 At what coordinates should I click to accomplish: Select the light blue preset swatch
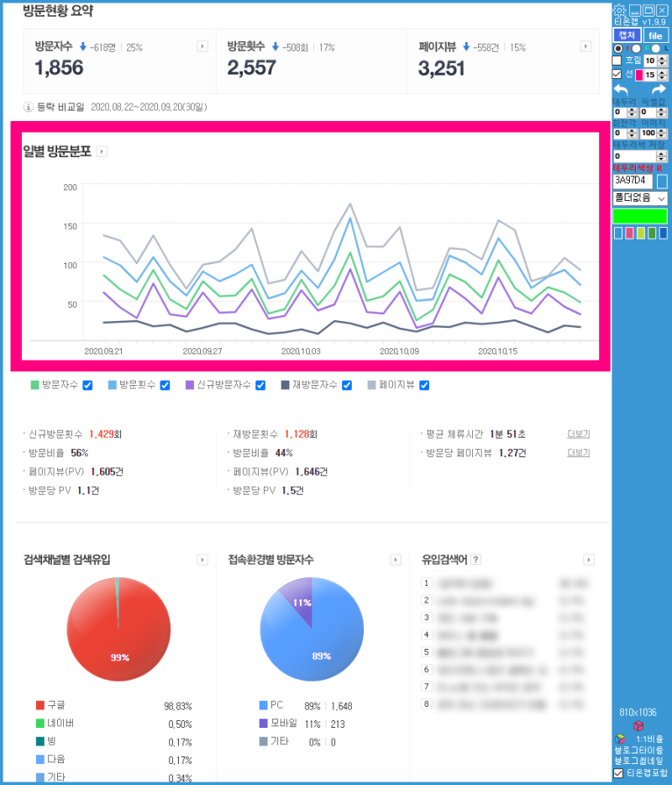pyautogui.click(x=618, y=233)
